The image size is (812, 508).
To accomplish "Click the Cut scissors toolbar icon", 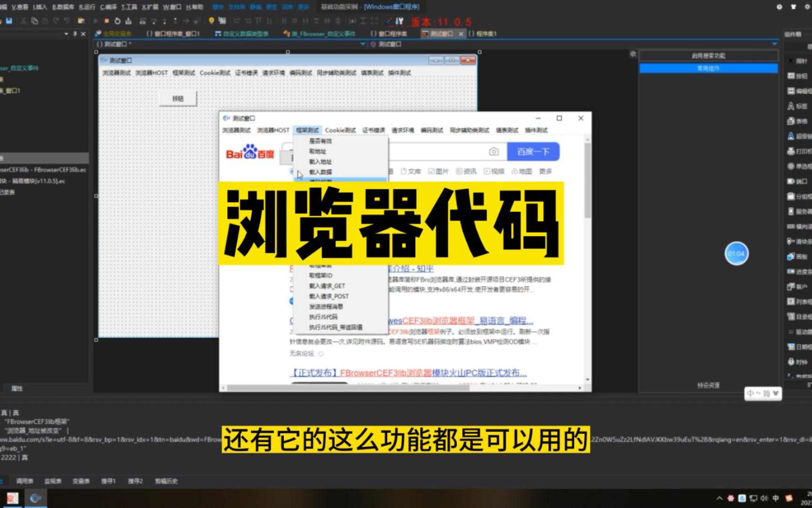I will (x=23, y=21).
